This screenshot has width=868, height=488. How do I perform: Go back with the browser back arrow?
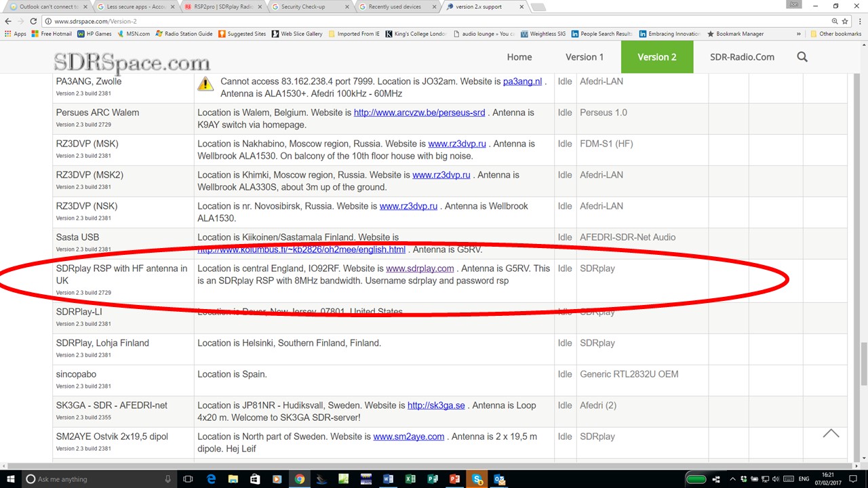coord(7,21)
